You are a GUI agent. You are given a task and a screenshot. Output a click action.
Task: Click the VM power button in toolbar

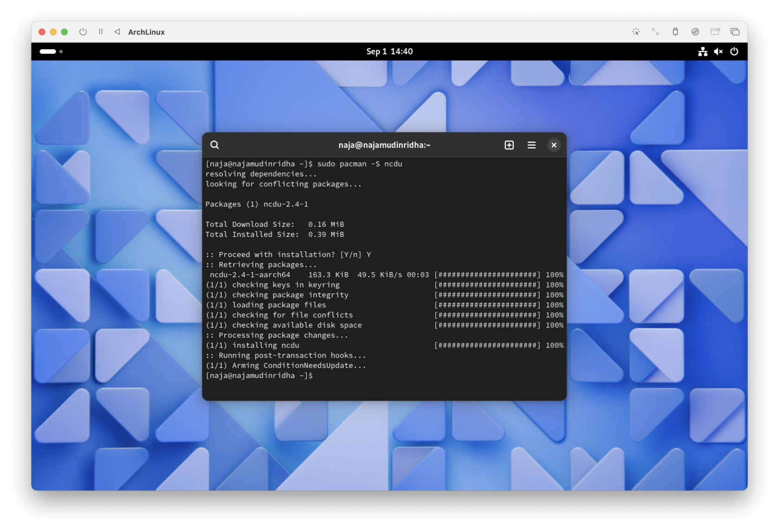(83, 32)
